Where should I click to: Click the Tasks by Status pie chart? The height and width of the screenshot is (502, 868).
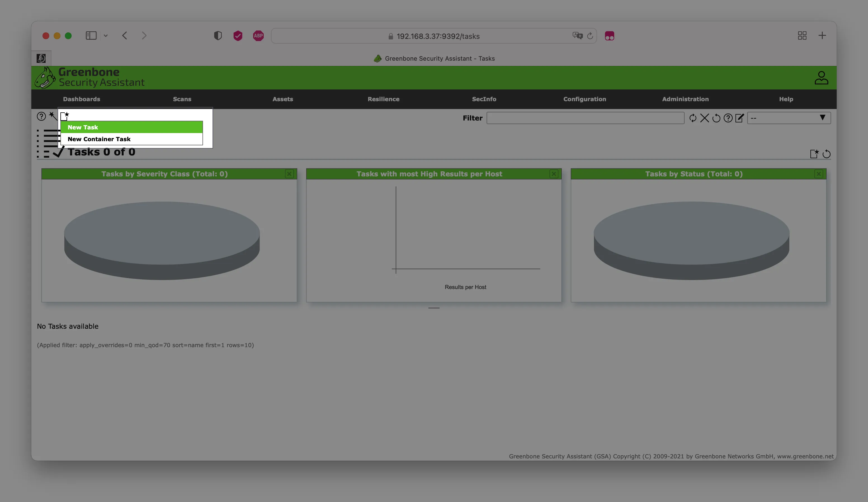691,240
